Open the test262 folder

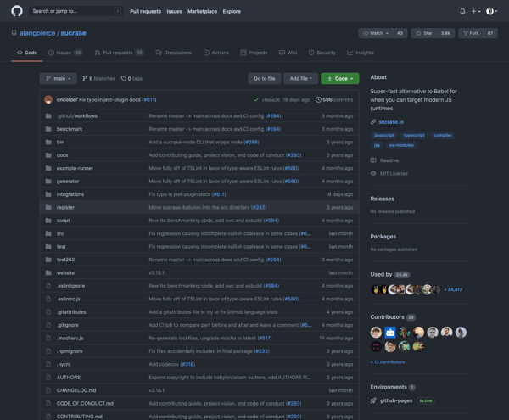[x=65, y=260]
